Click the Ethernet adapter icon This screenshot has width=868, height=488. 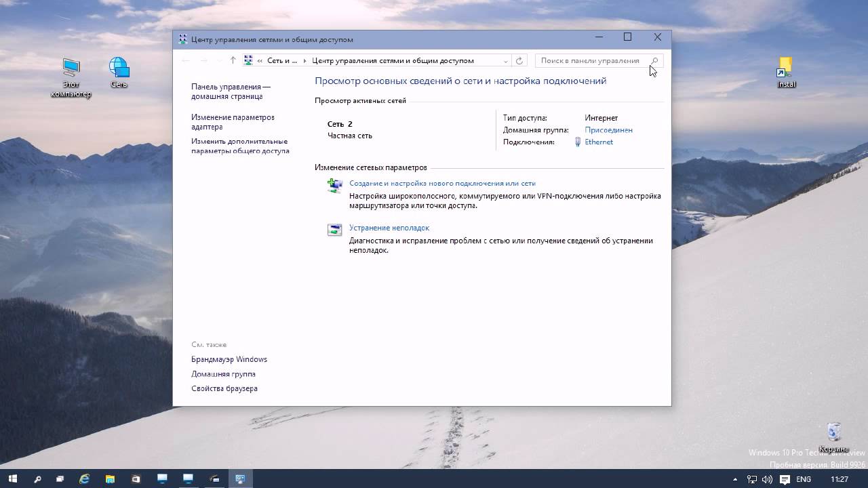pyautogui.click(x=578, y=142)
